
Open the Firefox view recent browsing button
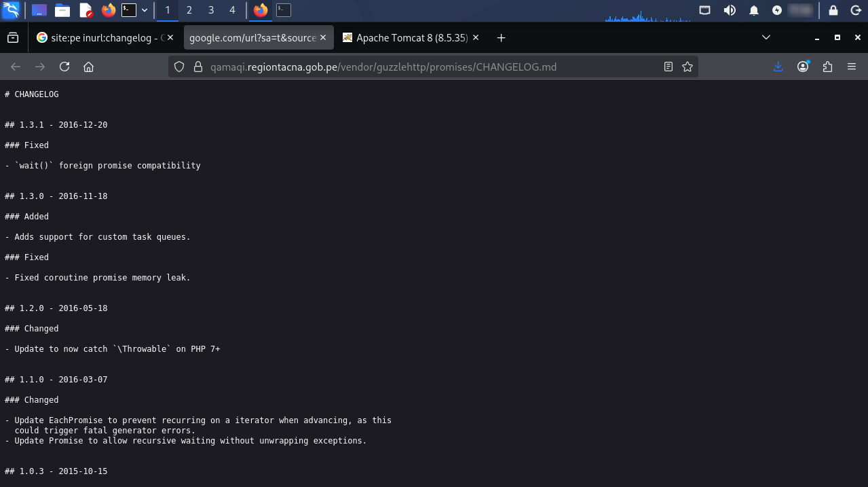(x=13, y=38)
